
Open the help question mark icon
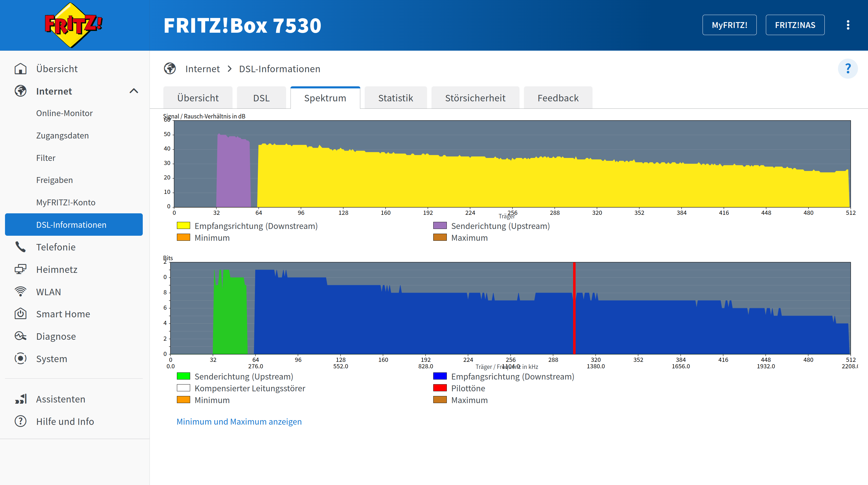848,68
